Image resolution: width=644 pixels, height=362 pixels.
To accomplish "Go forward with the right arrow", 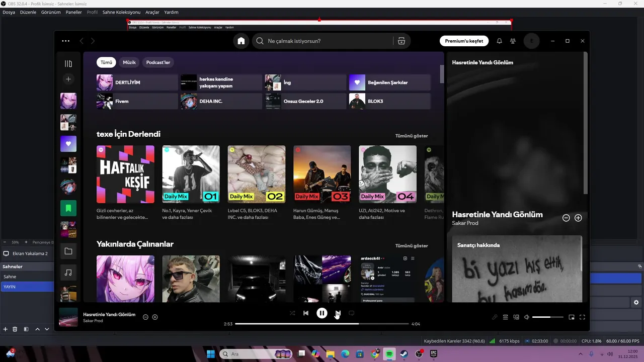I will (x=93, y=41).
